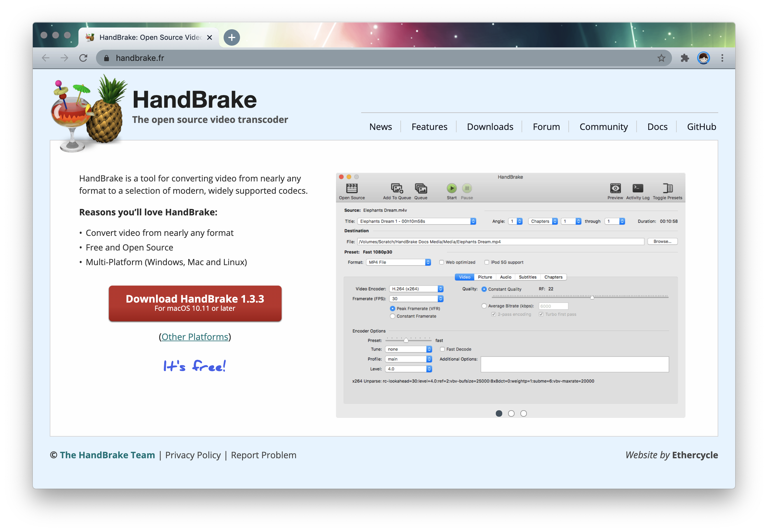This screenshot has height=532, width=768.
Task: Toggle the Turbo first pass checkbox
Action: click(x=541, y=314)
